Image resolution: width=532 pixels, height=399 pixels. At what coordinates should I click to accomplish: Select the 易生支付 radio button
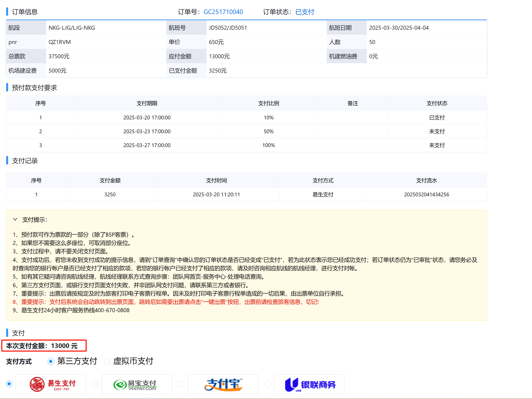pyautogui.click(x=9, y=384)
